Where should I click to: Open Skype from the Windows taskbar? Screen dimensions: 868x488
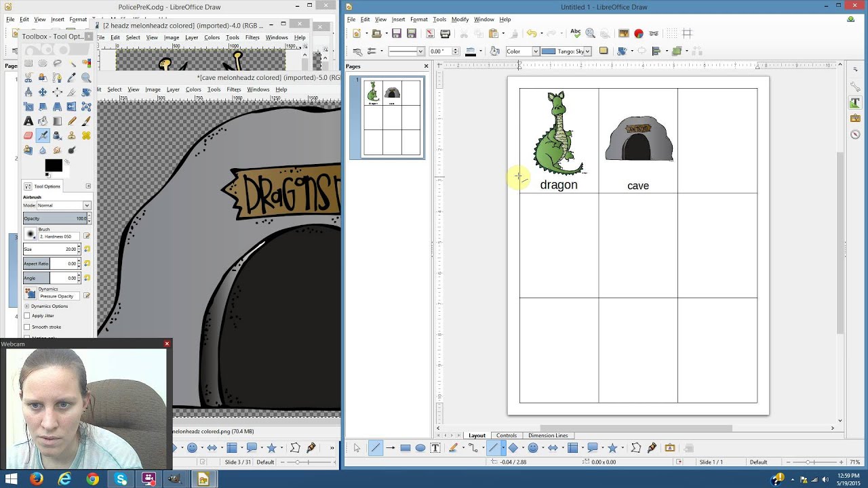coord(121,479)
